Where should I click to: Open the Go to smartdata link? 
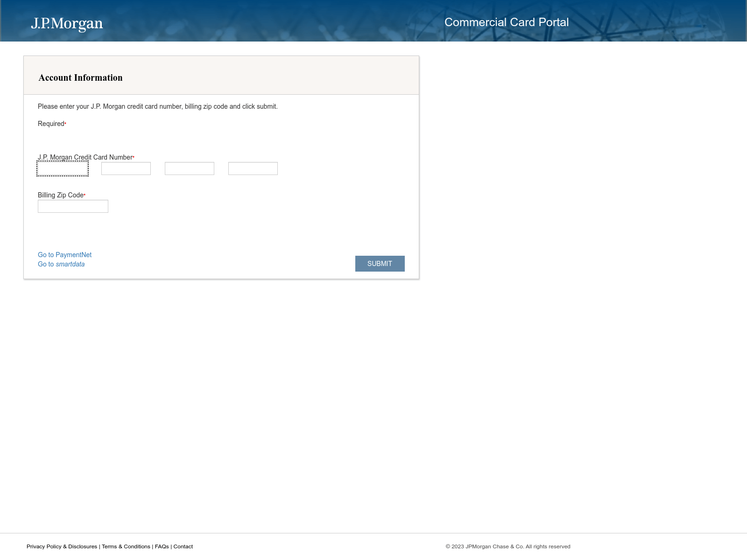click(61, 264)
